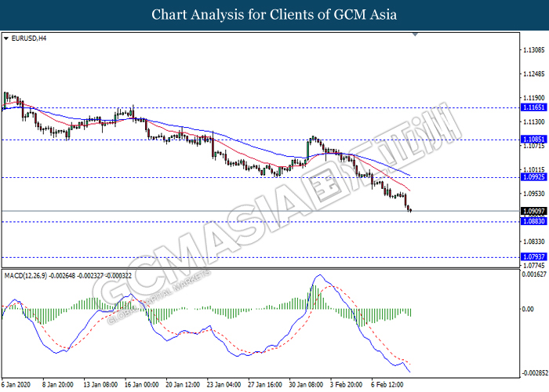Viewport: 549px width, 392px height.
Task: Click the 23 Jan 04:00 time label
Action: pyautogui.click(x=224, y=385)
